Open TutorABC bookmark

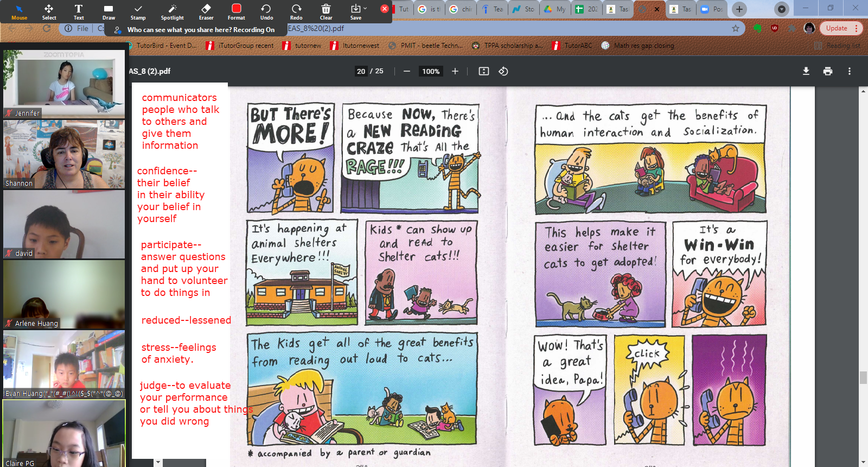click(572, 46)
